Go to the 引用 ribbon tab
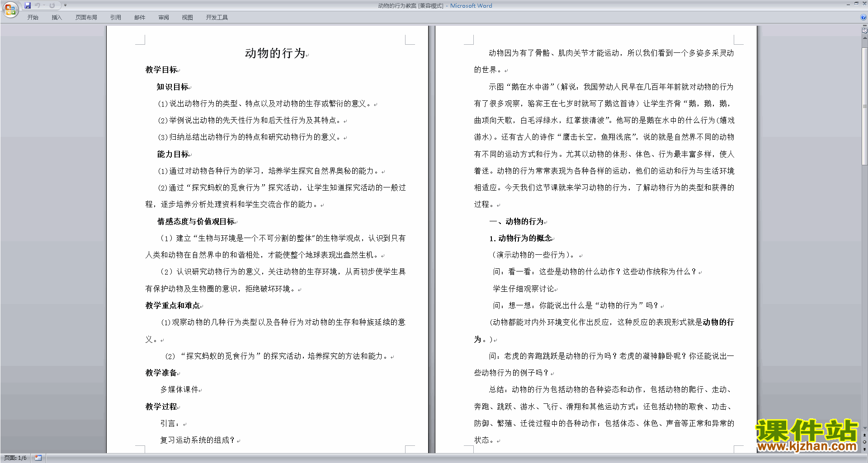 [x=115, y=18]
